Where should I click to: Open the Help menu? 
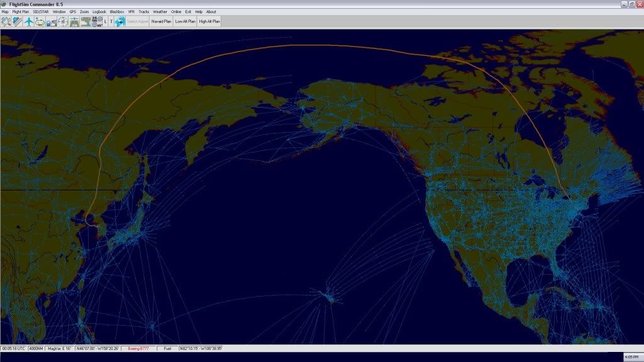point(199,12)
